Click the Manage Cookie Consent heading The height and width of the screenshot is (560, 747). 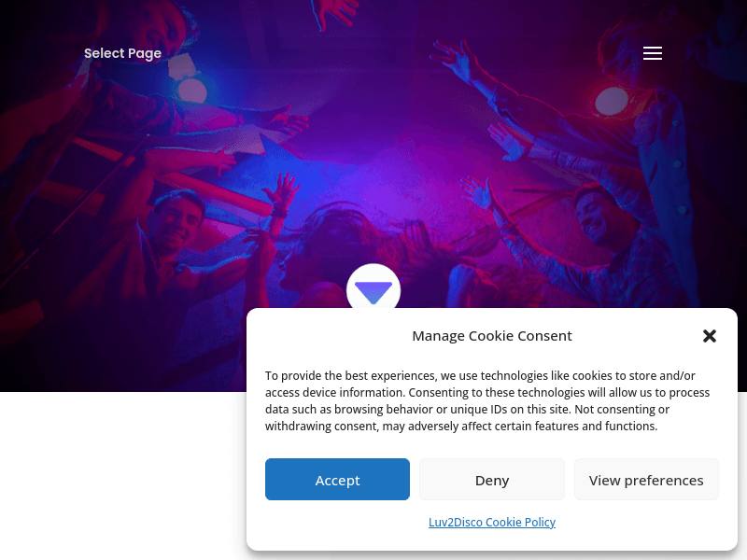pyautogui.click(x=492, y=336)
